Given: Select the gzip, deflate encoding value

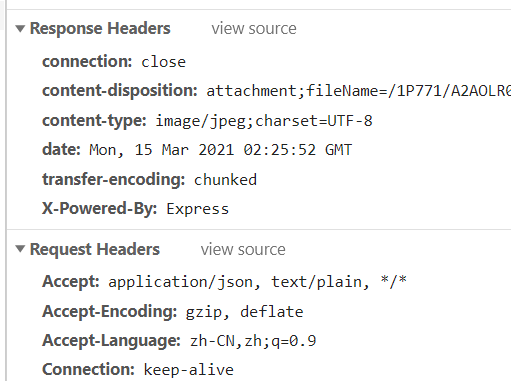Looking at the screenshot, I should tap(244, 312).
